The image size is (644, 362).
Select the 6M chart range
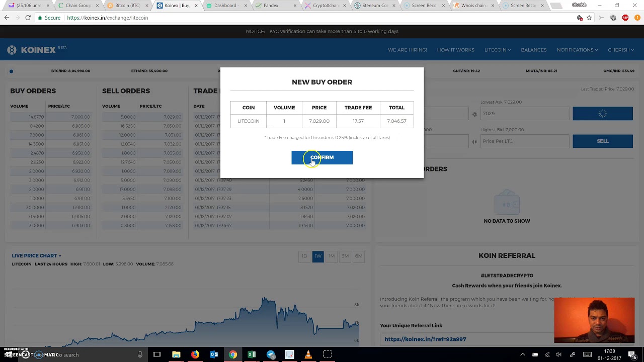point(359,256)
